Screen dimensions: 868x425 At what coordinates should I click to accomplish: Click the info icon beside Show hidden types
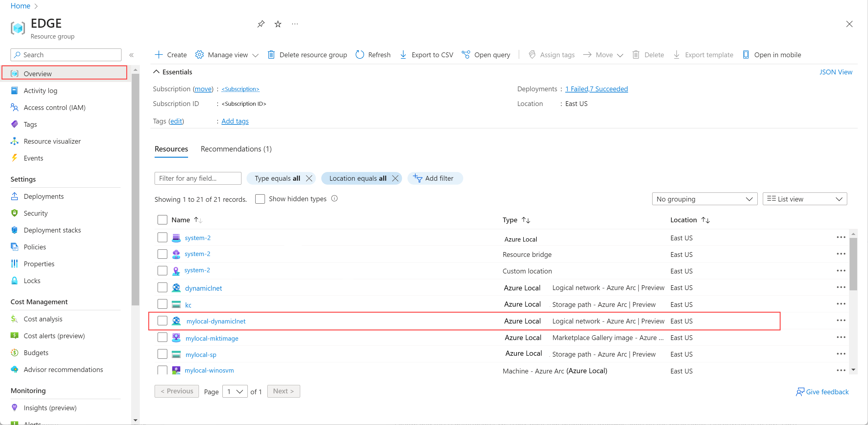tap(334, 198)
